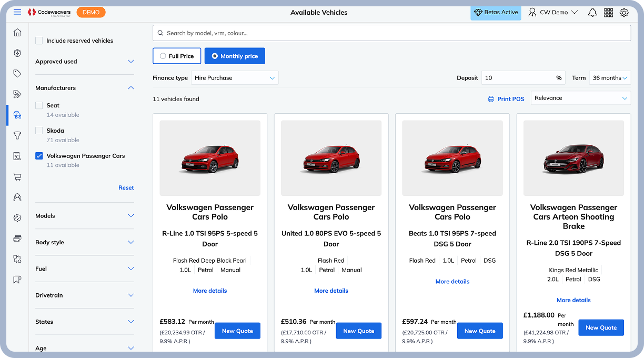
Task: Open the apps grid icon
Action: coord(608,12)
